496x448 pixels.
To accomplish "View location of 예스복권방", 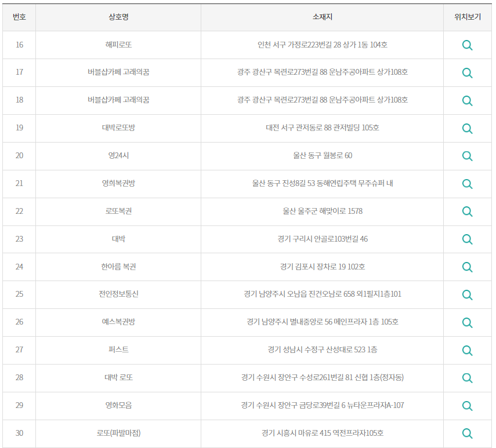I will 467,323.
